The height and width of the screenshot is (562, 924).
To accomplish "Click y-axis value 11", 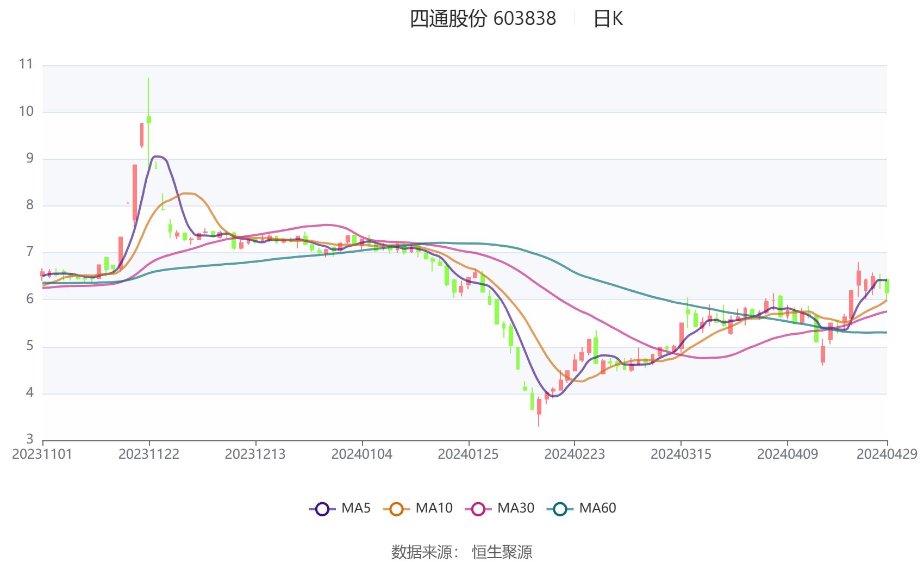I will [x=26, y=64].
